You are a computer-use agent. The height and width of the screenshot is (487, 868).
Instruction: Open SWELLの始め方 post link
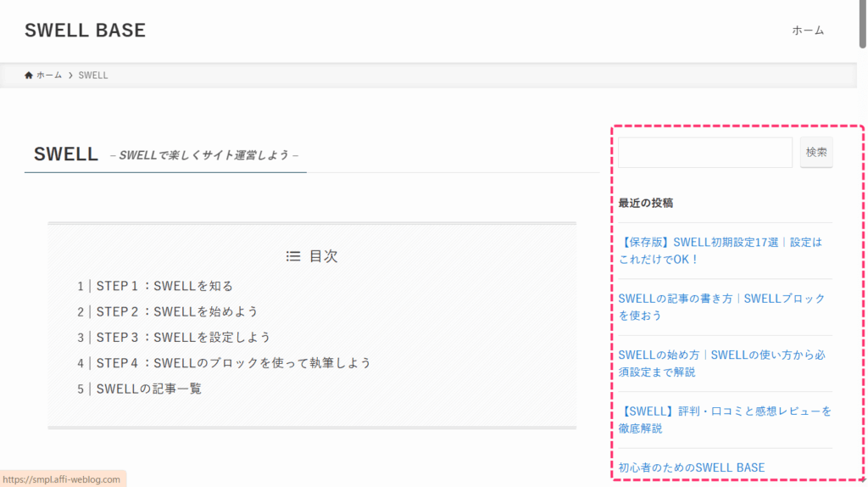click(x=722, y=363)
